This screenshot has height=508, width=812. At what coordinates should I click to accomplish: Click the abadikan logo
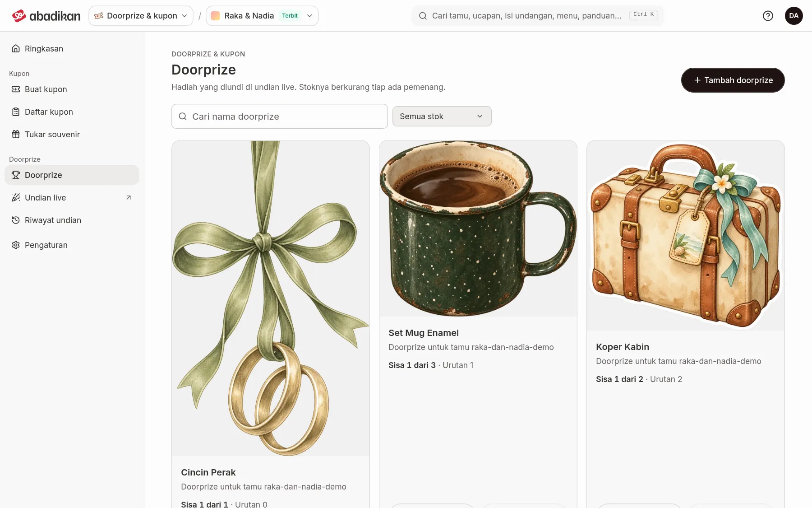pyautogui.click(x=46, y=16)
